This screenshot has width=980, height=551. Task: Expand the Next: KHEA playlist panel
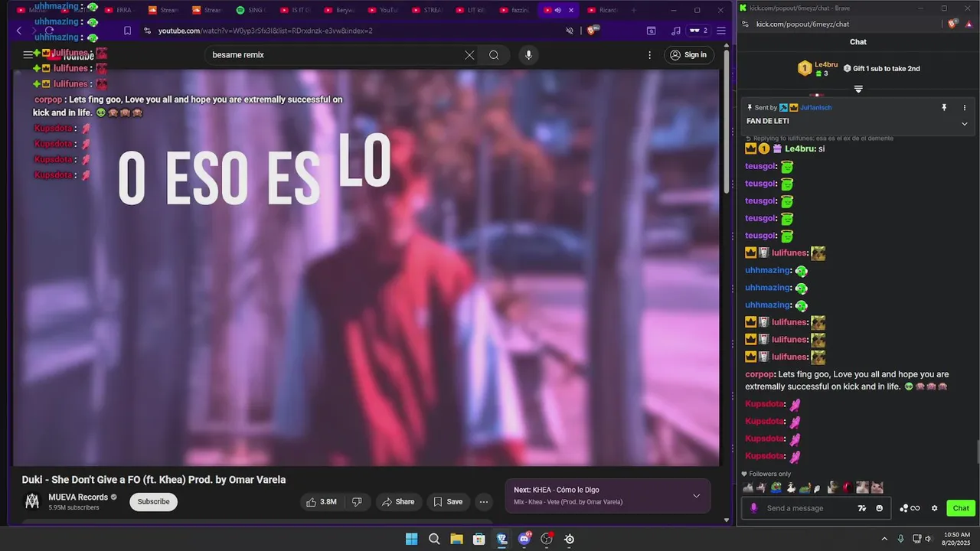click(x=696, y=496)
